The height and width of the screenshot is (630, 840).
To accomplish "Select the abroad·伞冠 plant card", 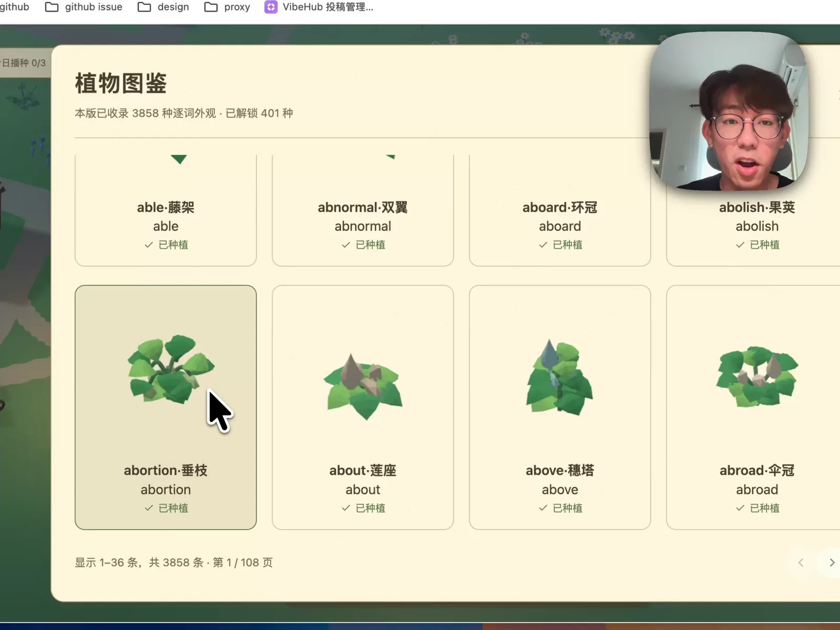I will [753, 407].
